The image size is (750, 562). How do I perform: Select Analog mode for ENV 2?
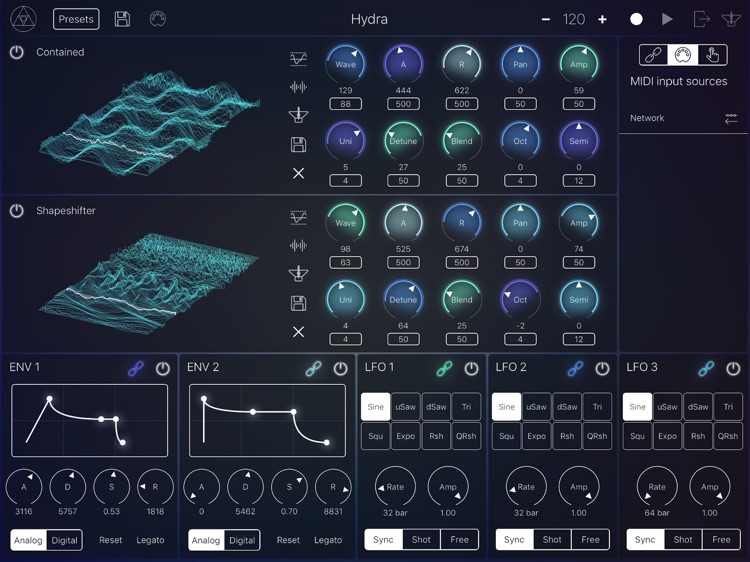(206, 540)
